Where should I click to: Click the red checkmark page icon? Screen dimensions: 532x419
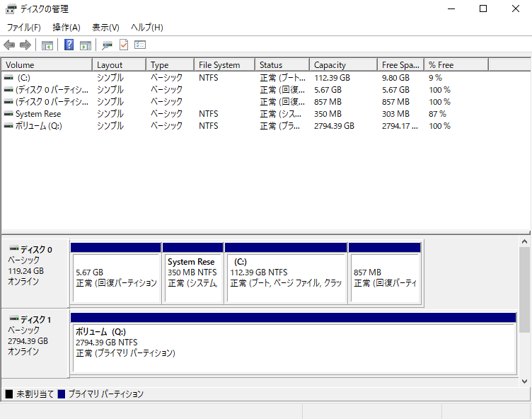point(124,45)
